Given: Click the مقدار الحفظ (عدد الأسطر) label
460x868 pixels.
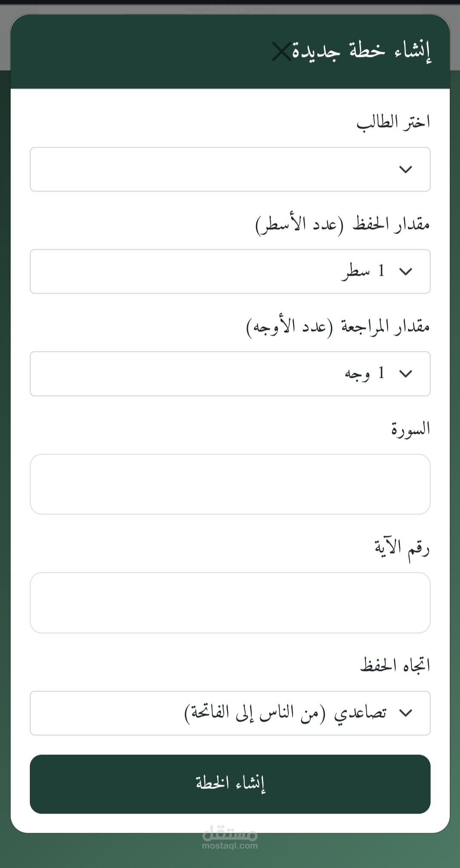Looking at the screenshot, I should (x=342, y=224).
